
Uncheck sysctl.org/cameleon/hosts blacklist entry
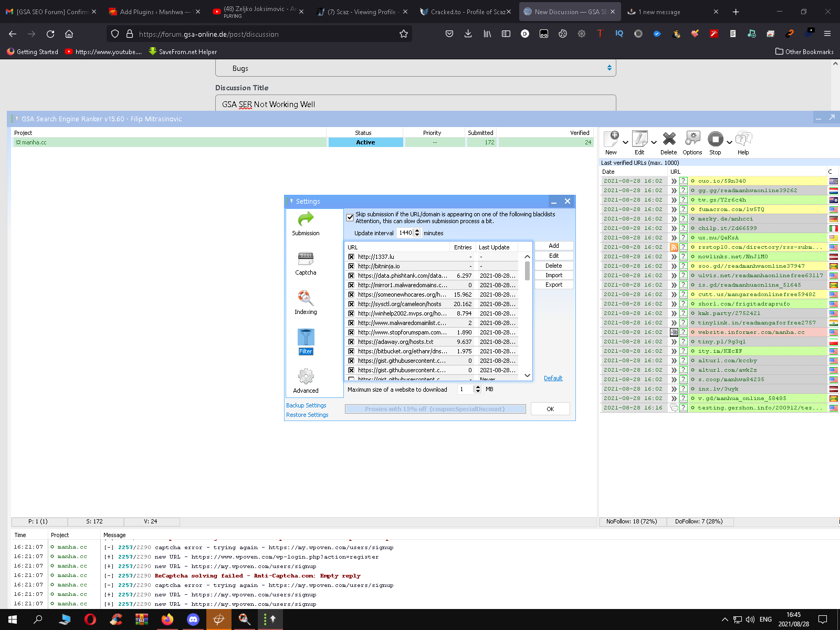351,304
